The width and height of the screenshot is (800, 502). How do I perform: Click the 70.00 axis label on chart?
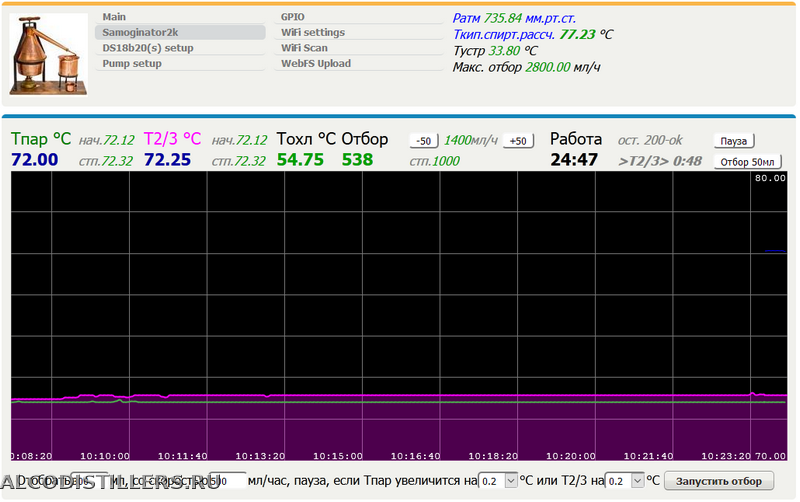coord(770,456)
